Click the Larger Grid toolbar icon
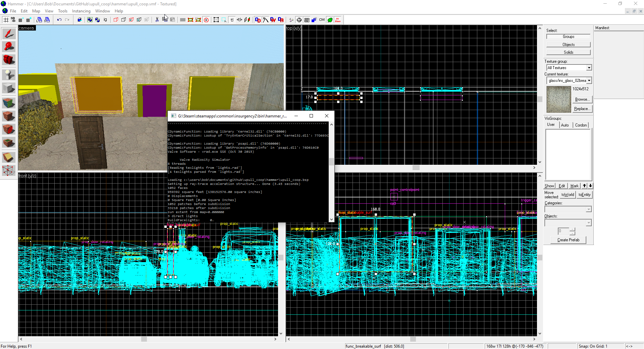The image size is (644, 349). 29,20
